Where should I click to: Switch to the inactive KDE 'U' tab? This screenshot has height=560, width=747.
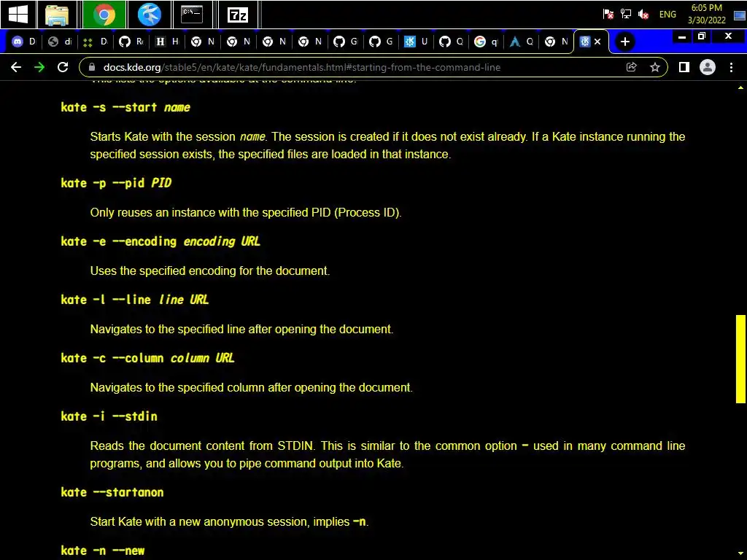click(x=416, y=42)
